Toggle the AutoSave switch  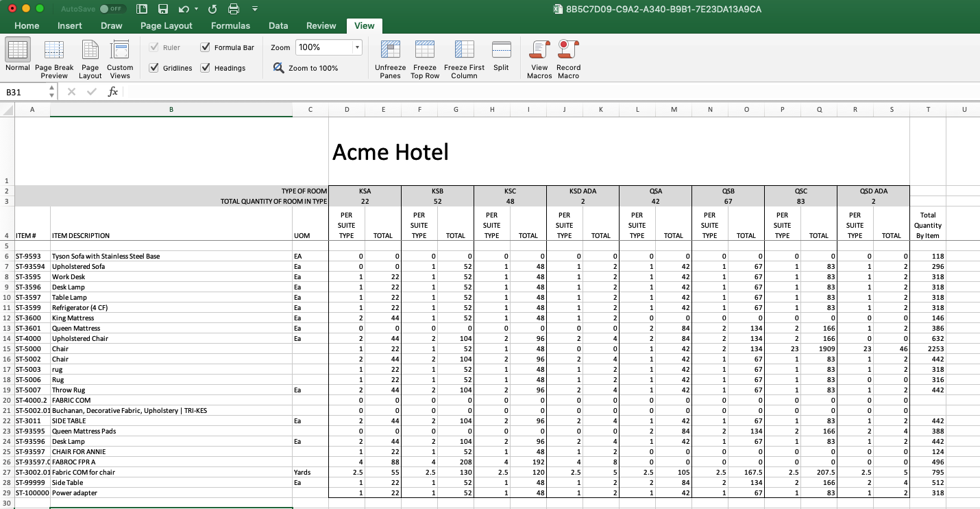[x=112, y=9]
